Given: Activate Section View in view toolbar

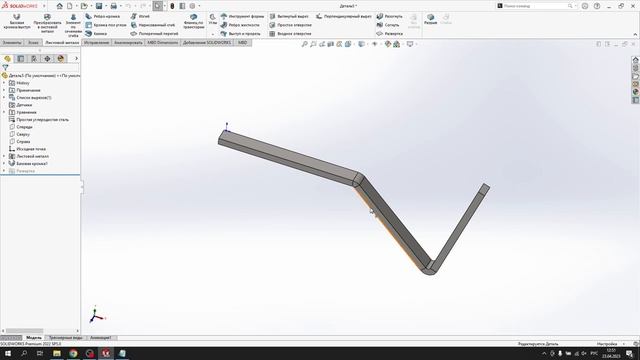Looking at the screenshot, I should point(331,44).
